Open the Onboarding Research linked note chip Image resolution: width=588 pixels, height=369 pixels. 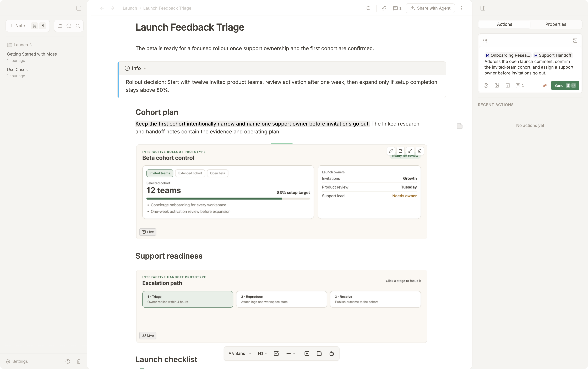pyautogui.click(x=508, y=55)
